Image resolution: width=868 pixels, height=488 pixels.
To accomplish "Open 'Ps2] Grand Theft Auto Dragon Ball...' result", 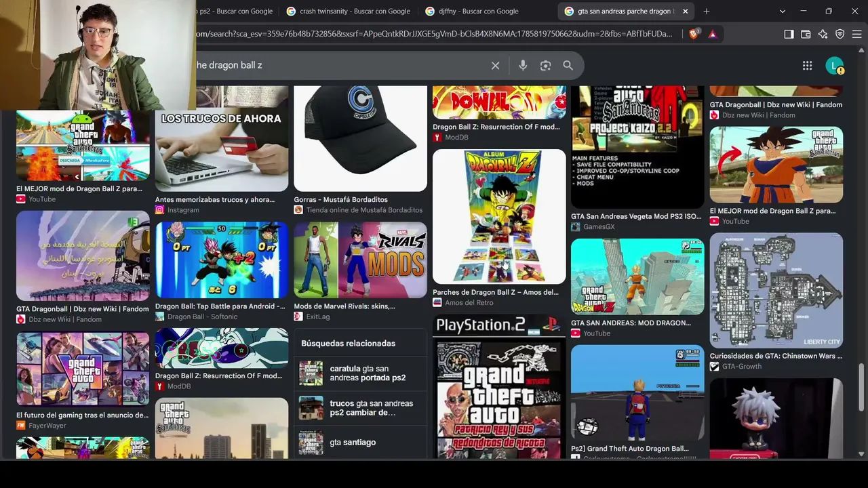I will pos(630,449).
